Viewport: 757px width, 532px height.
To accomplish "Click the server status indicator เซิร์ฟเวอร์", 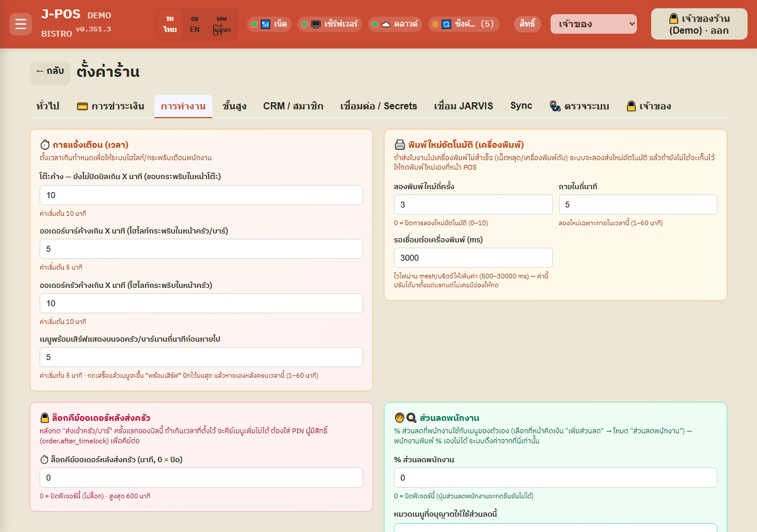I will point(330,24).
